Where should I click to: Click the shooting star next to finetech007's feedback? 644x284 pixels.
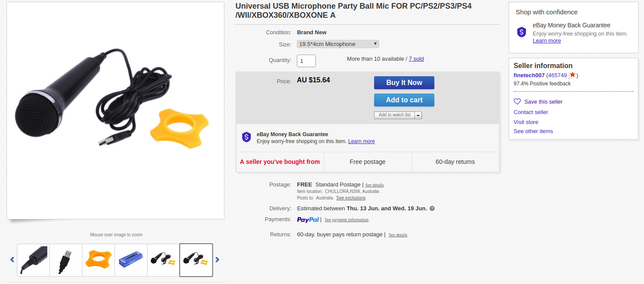[572, 75]
